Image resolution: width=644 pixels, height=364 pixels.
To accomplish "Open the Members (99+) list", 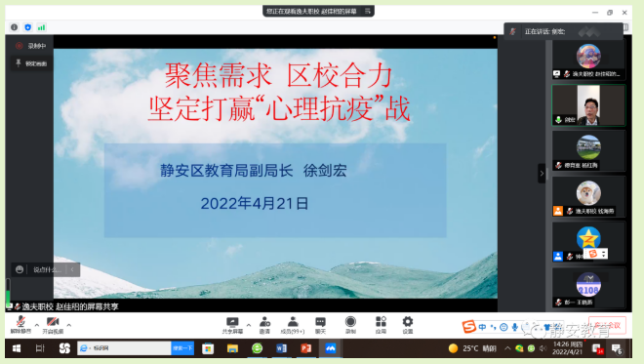I will (x=293, y=325).
